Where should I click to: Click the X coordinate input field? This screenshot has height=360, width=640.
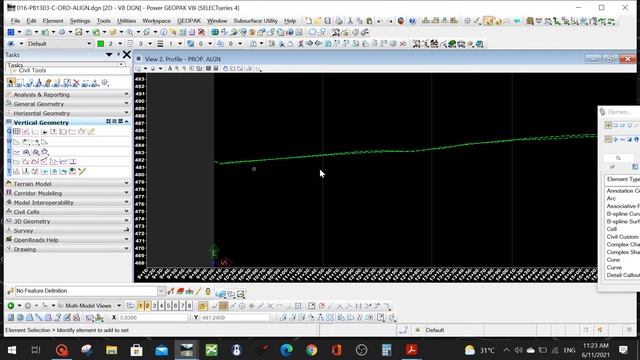[153, 317]
